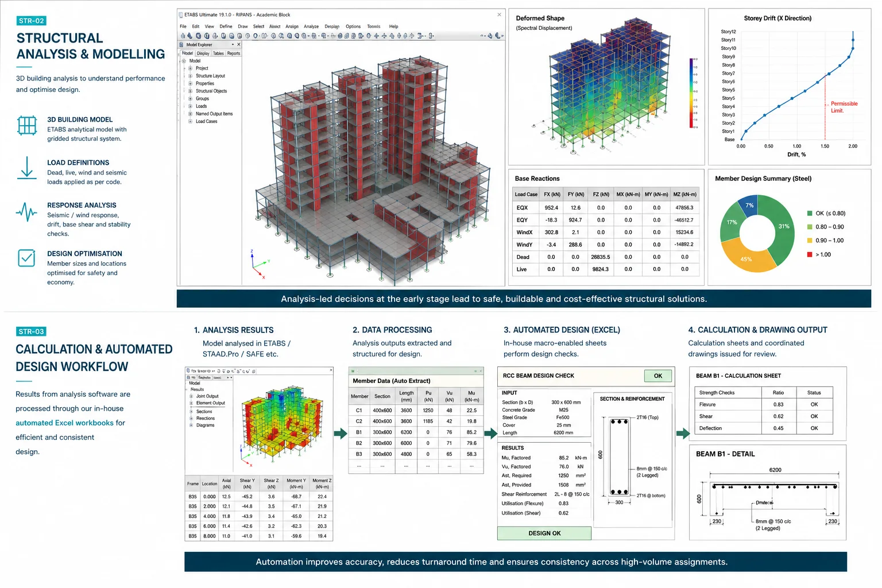This screenshot has width=882, height=588.
Task: Expand the Groups tree node
Action: [190, 99]
